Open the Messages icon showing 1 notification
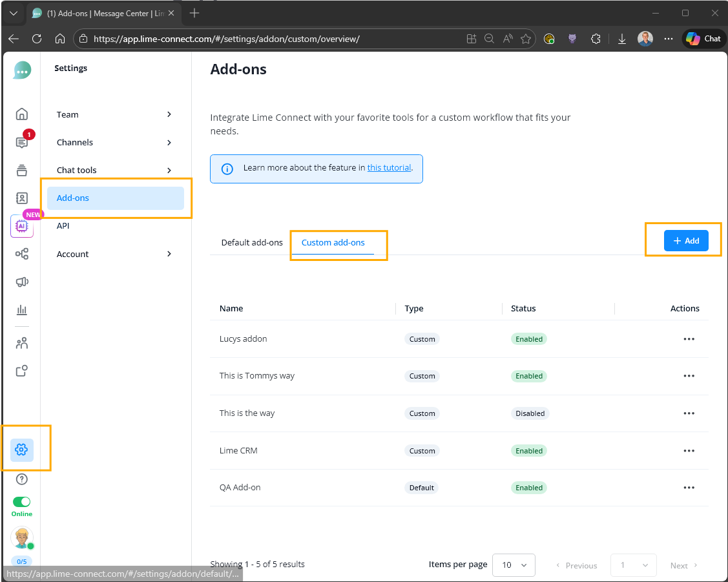The width and height of the screenshot is (728, 582). (x=21, y=141)
